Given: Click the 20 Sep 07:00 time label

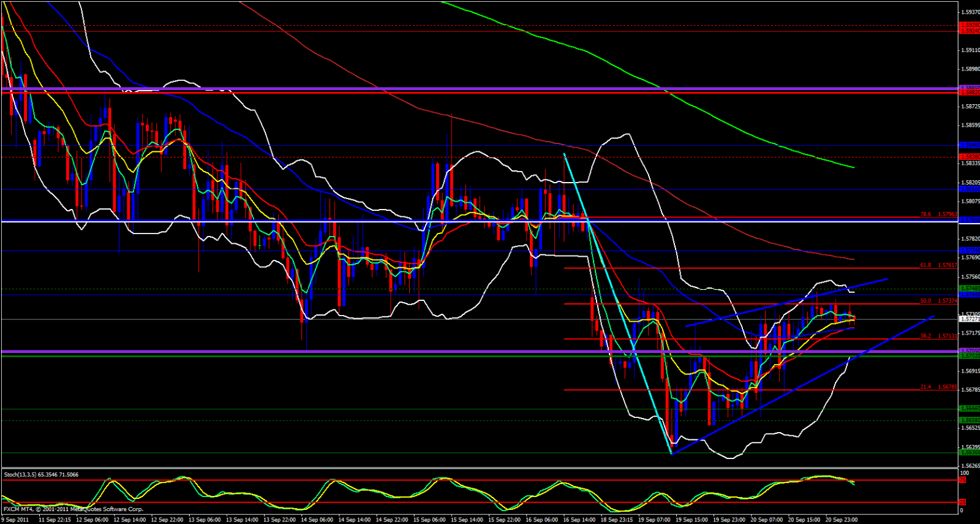Looking at the screenshot, I should [x=766, y=520].
